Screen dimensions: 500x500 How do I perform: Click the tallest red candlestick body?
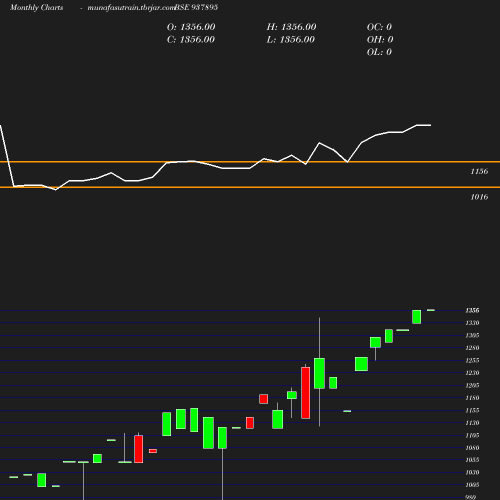[x=306, y=393]
